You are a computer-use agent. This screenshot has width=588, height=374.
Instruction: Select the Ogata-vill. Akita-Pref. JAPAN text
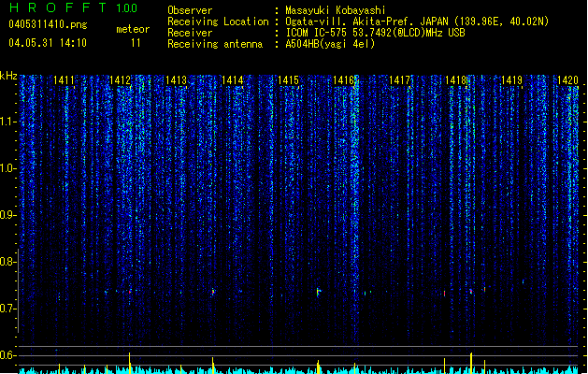(x=367, y=22)
